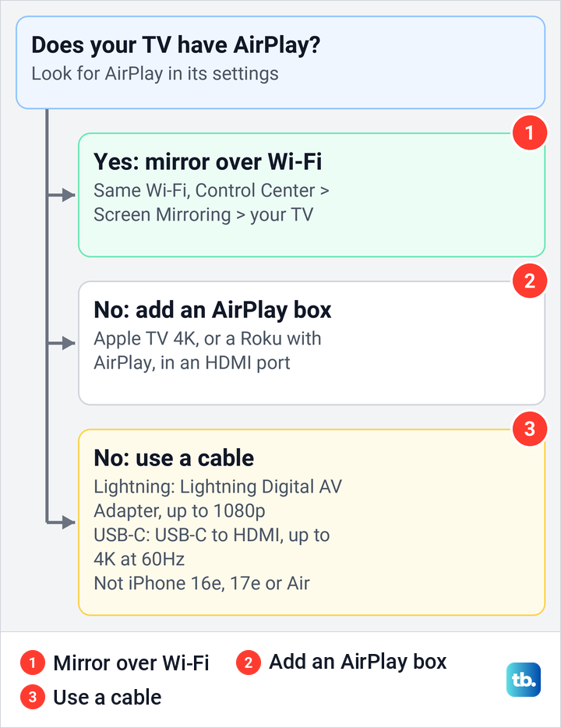Screen dimensions: 561x728
Task: Click the title "No: add an AirPlay box"
Action: click(213, 309)
